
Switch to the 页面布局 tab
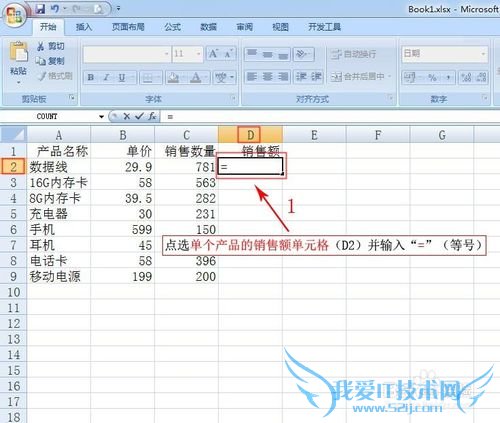[x=128, y=27]
